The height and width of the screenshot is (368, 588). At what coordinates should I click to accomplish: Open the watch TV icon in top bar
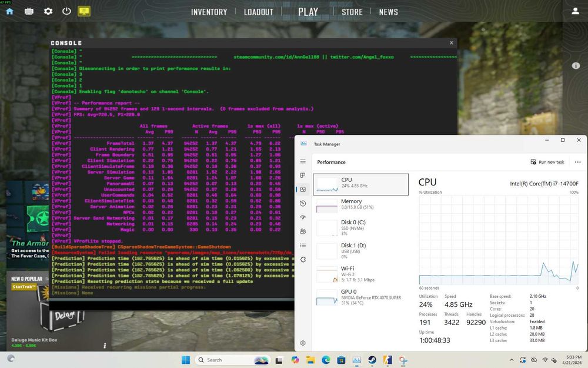pos(29,11)
